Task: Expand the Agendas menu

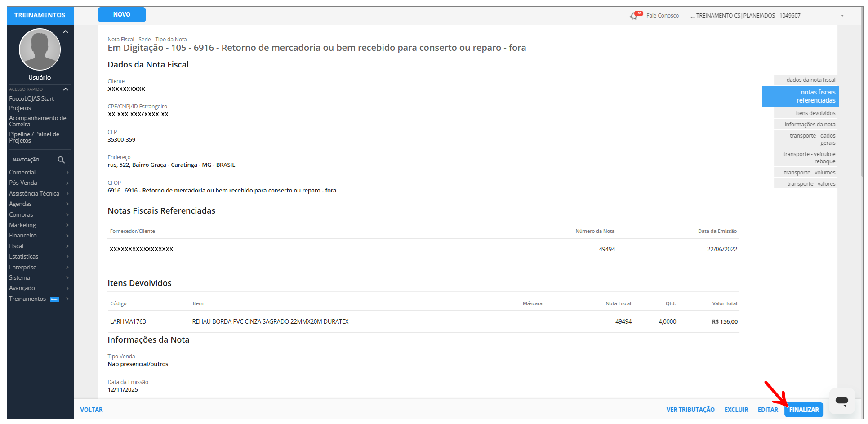Action: 39,204
